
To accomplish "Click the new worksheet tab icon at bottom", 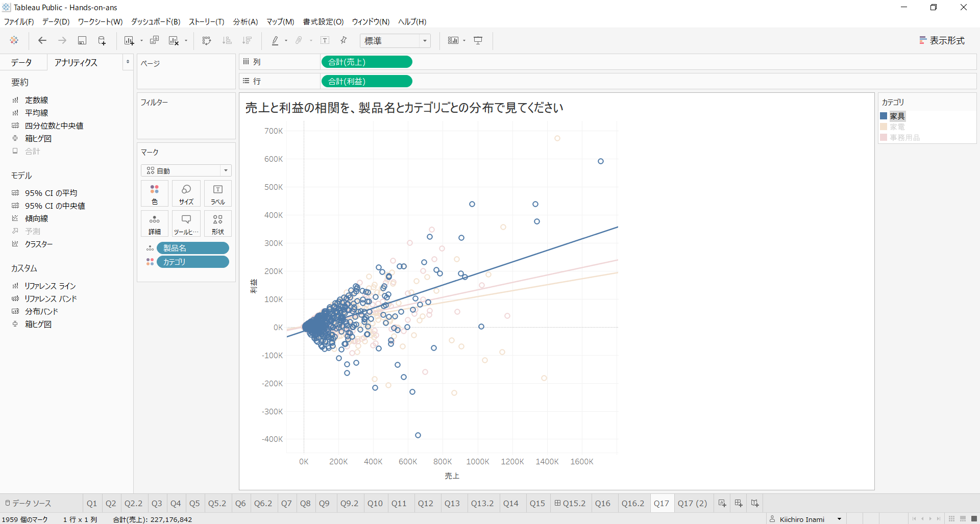I will (722, 503).
